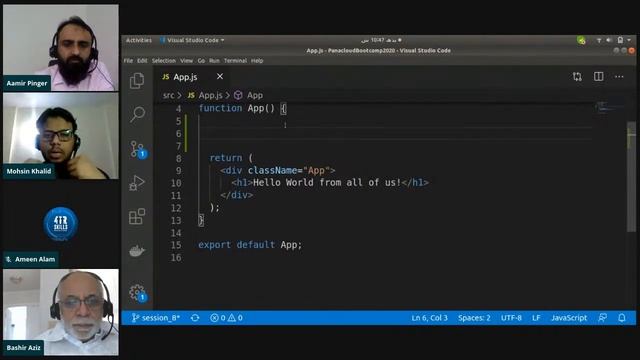Click closing </div> tag on line 11
Image resolution: width=640 pixels, height=360 pixels.
[x=236, y=195]
